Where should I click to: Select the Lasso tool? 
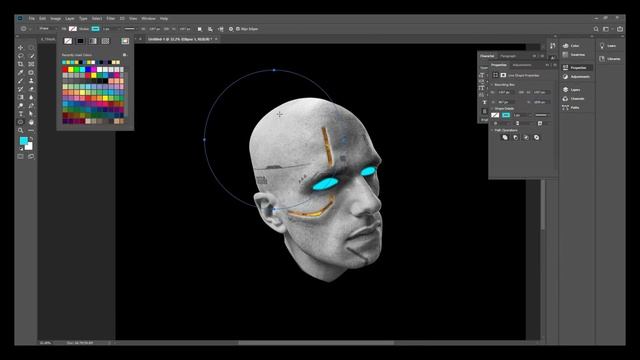pyautogui.click(x=20, y=56)
